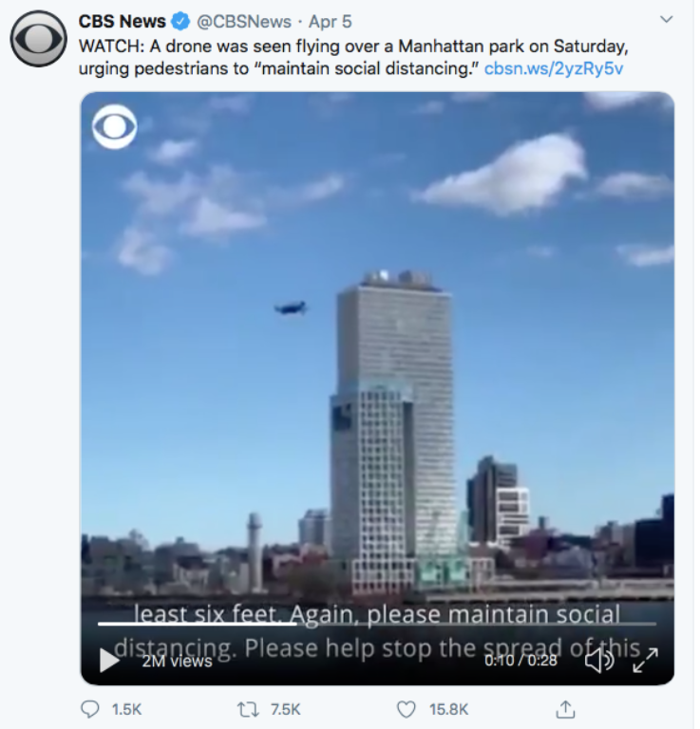
Task: Click the 1.5K replies count
Action: (126, 709)
